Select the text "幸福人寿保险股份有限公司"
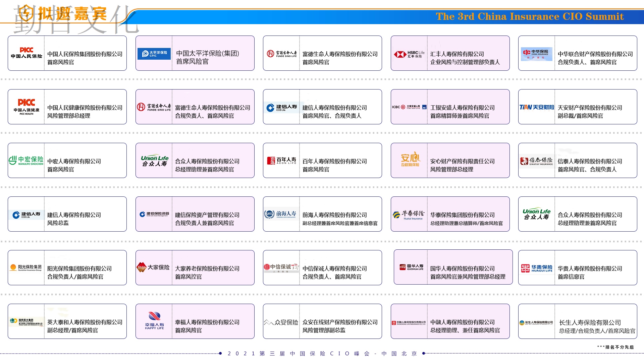The width and height of the screenshot is (644, 362). 207,322
